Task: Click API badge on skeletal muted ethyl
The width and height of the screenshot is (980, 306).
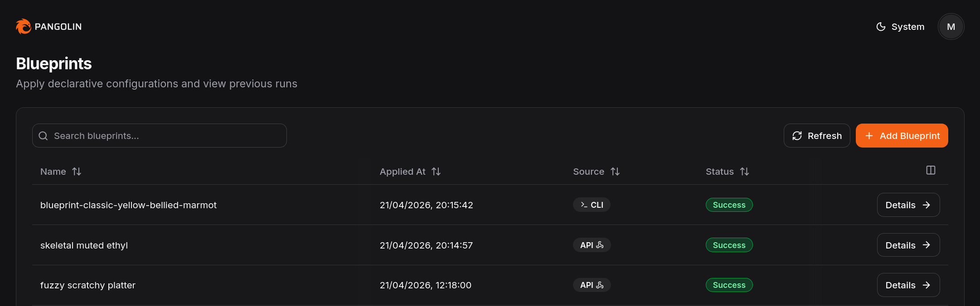Action: point(592,245)
